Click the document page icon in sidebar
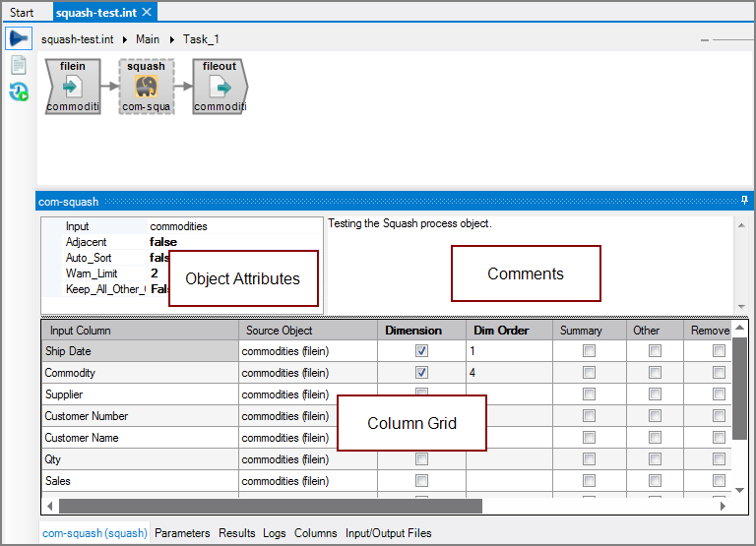This screenshot has height=546, width=756. point(18,66)
